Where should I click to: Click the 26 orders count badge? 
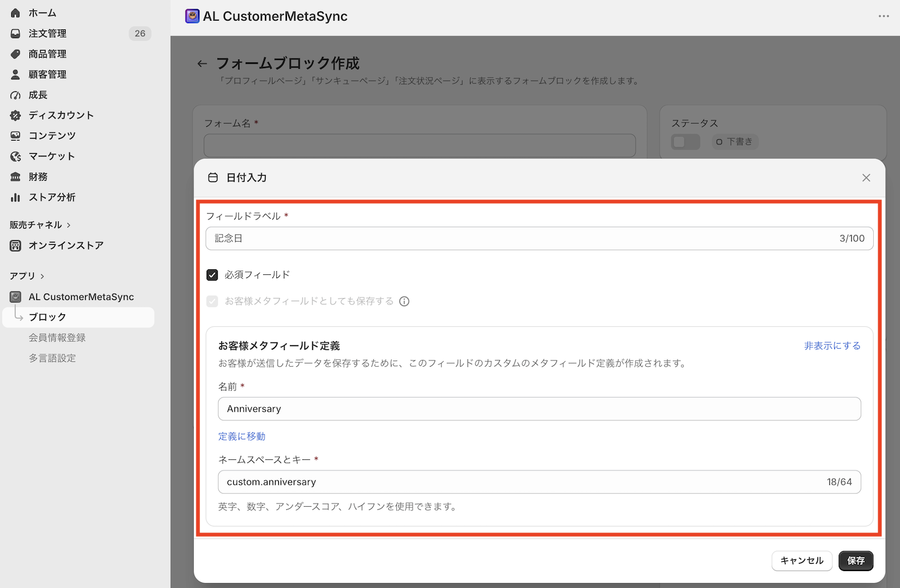(x=140, y=33)
